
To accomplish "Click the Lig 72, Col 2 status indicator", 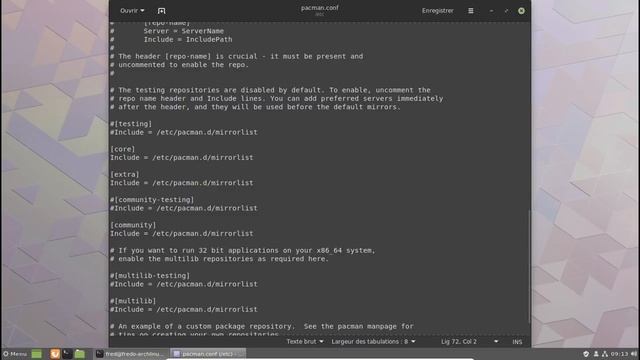I will (459, 341).
